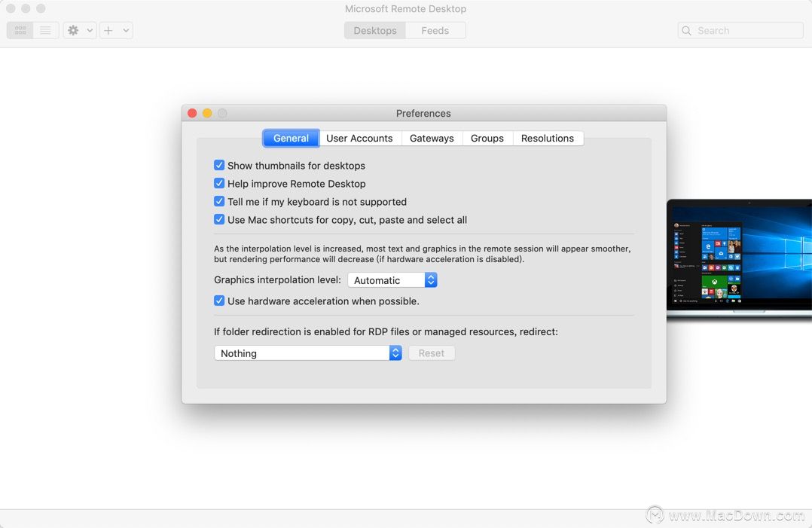Click the Search field in the toolbar

tap(740, 31)
